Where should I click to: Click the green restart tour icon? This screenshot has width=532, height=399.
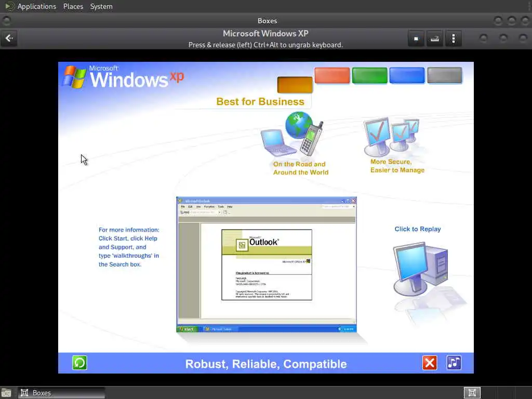[79, 363]
